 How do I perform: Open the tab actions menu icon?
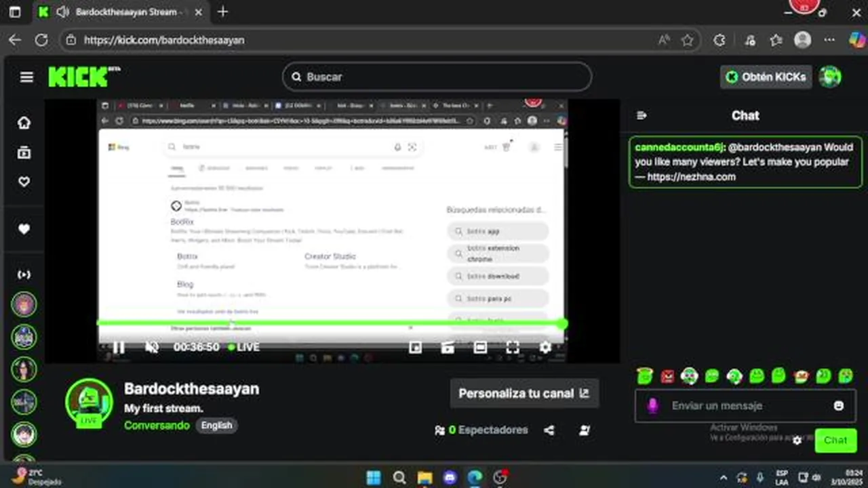[15, 12]
